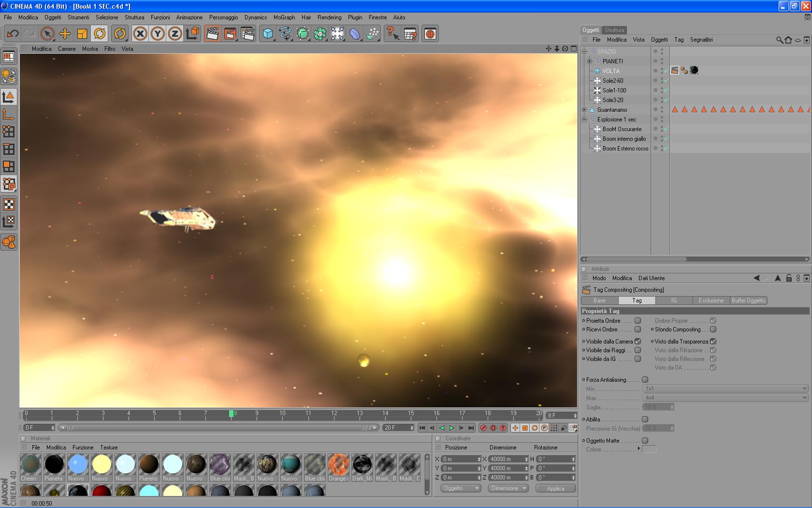Click the X position input field
The image size is (812, 508).
click(x=461, y=459)
